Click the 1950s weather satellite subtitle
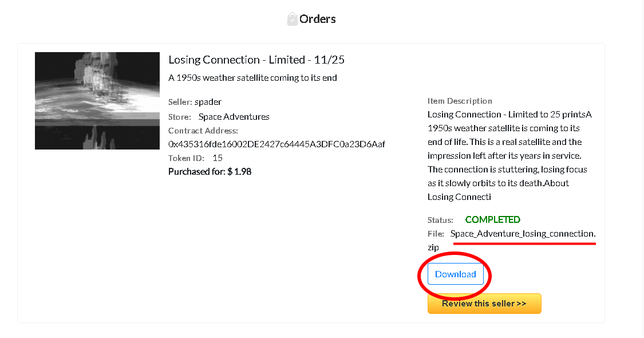The width and height of the screenshot is (644, 338). pos(252,78)
